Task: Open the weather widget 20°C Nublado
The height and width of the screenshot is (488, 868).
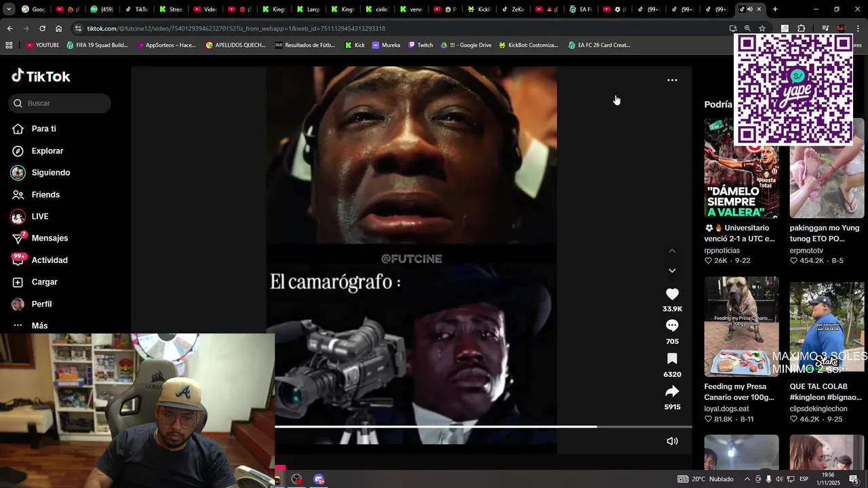Action: click(x=706, y=479)
